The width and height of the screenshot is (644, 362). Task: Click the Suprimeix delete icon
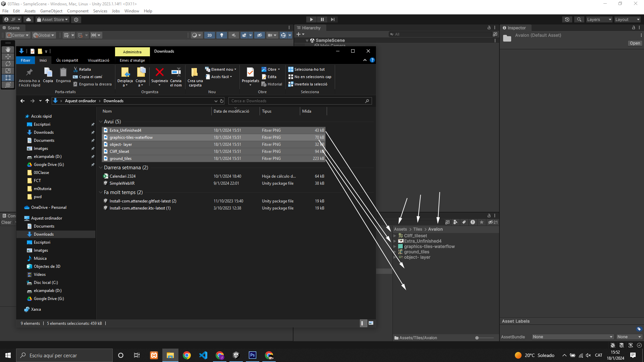160,73
